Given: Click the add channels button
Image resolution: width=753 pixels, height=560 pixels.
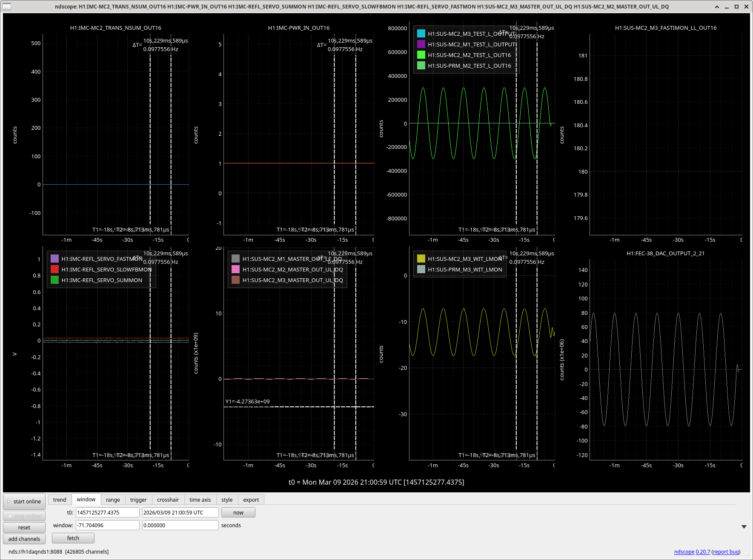Looking at the screenshot, I should click(24, 539).
